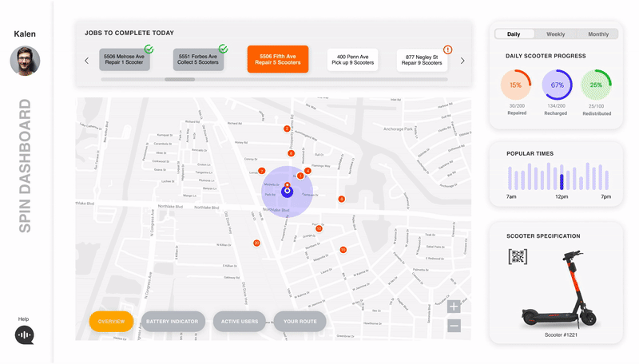The image size is (639, 364).
Task: Click the jobs list horizontal scrollbar thumb
Action: 180,79
